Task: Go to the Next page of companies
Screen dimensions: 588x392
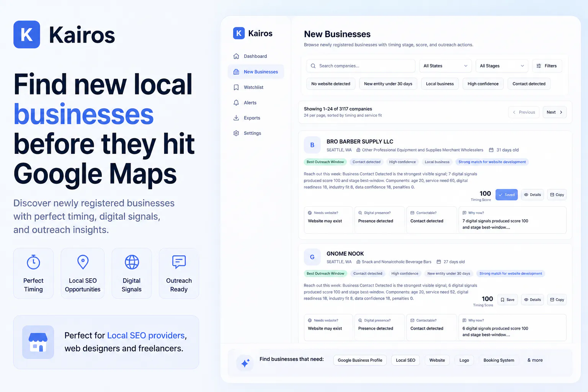Action: coord(555,112)
